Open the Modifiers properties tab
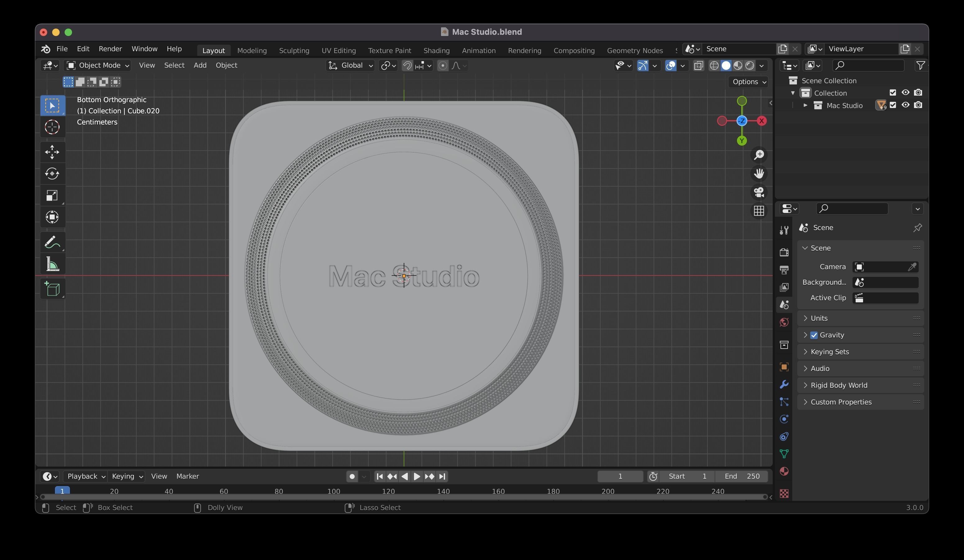The height and width of the screenshot is (560, 964). 784,385
